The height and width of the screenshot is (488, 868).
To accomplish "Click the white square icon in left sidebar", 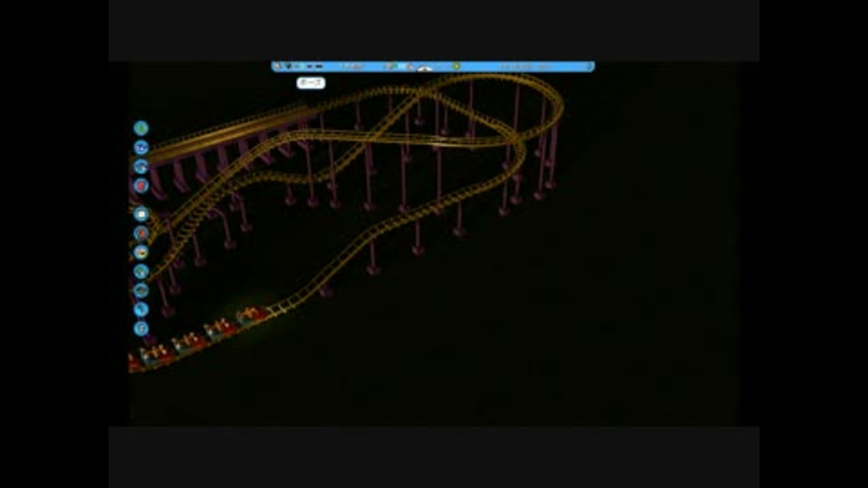I will coord(141,213).
